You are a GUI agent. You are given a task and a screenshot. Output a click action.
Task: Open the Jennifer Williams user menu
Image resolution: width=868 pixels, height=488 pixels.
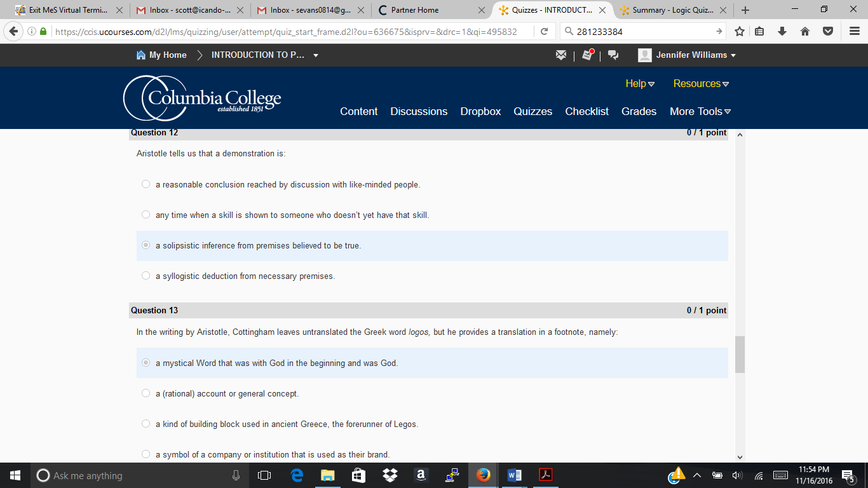(x=687, y=55)
